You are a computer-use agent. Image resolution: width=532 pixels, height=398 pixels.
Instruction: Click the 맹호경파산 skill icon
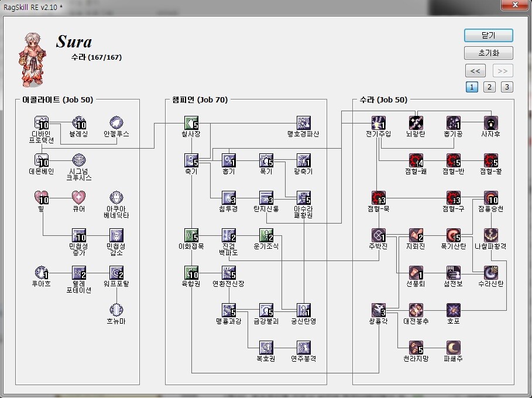[303, 123]
